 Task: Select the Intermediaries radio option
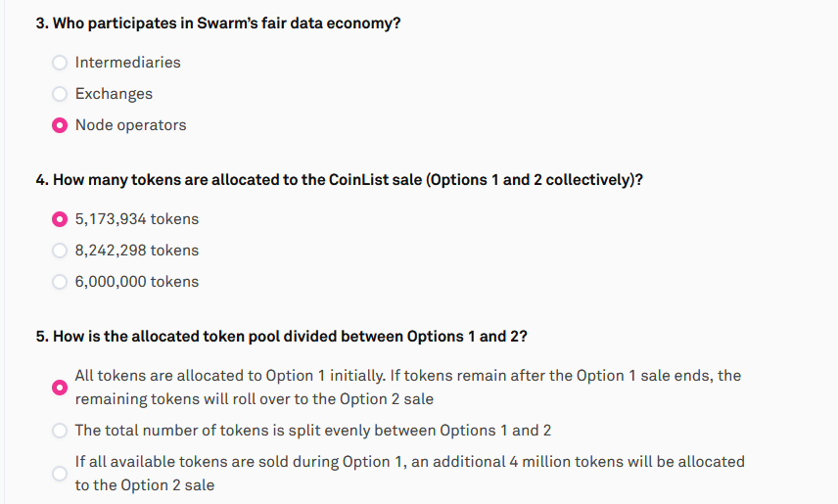click(60, 63)
